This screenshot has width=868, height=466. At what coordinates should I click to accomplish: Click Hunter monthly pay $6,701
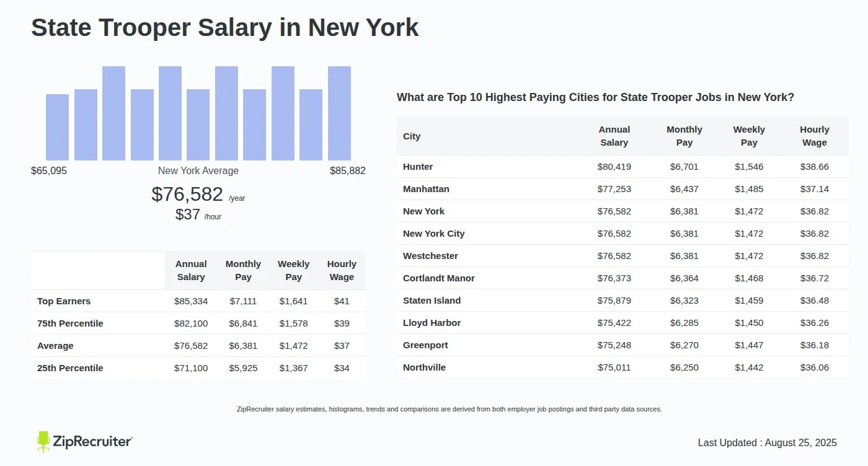[x=684, y=167]
